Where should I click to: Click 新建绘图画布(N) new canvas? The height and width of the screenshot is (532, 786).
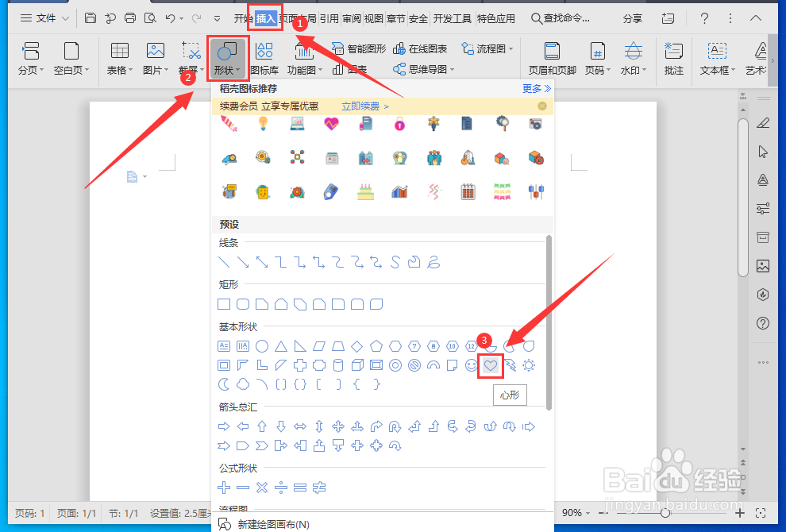pyautogui.click(x=264, y=524)
